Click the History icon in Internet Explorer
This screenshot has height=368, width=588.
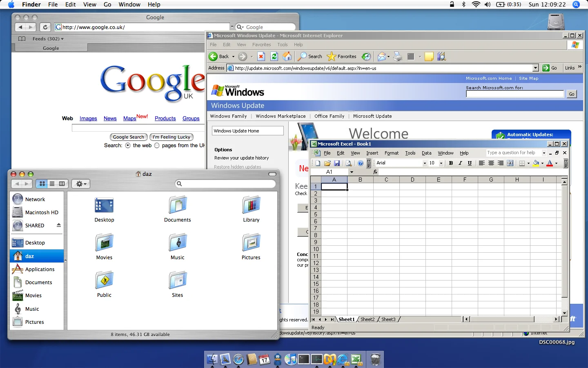(366, 56)
